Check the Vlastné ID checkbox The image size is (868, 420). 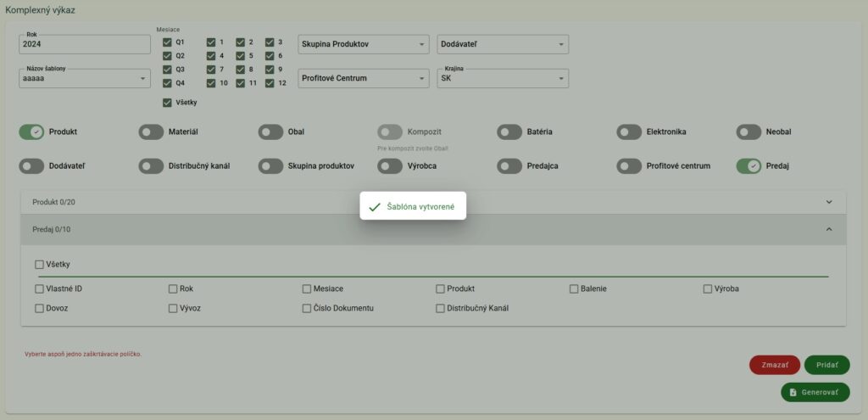click(39, 288)
